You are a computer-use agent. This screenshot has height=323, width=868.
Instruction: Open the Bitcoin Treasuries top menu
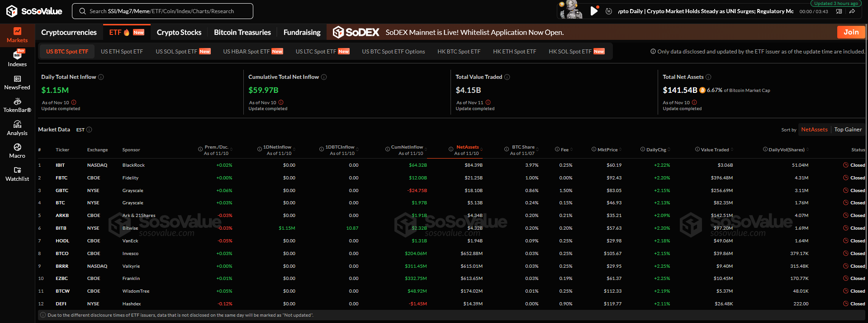pyautogui.click(x=242, y=32)
